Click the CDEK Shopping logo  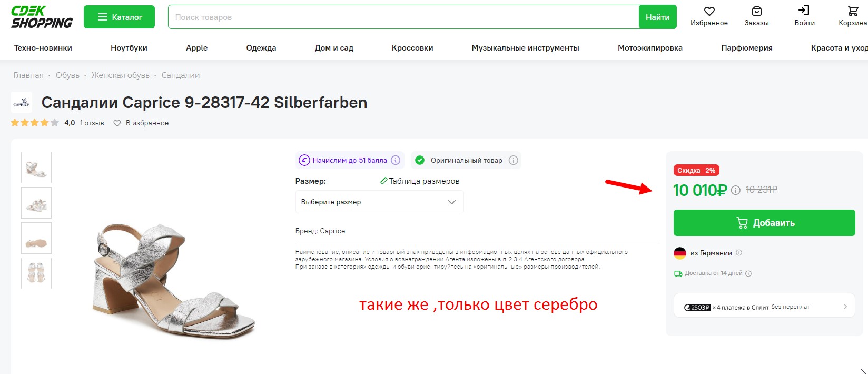(x=42, y=17)
